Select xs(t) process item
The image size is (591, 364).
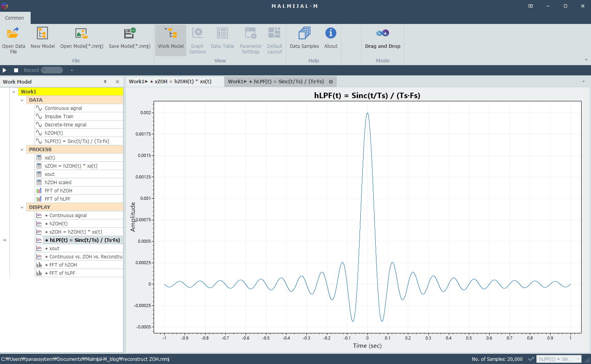pyautogui.click(x=79, y=158)
